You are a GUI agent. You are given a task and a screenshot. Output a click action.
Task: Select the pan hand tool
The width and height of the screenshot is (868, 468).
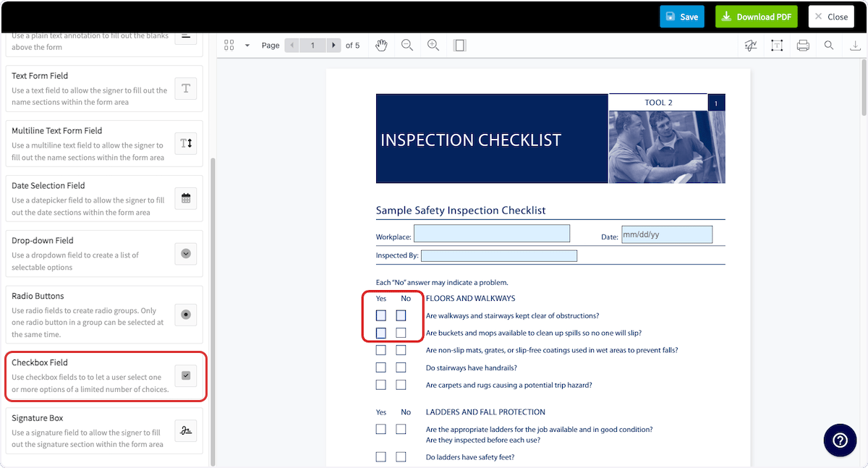(x=381, y=46)
